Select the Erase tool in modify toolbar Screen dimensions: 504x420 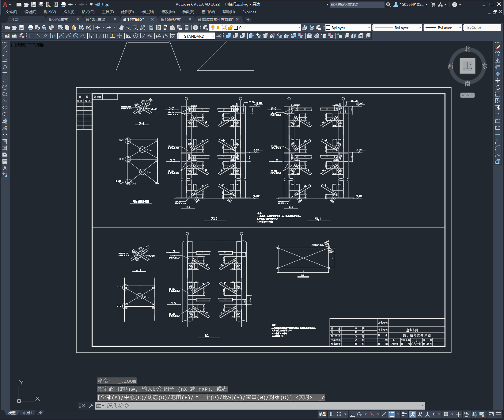498,47
